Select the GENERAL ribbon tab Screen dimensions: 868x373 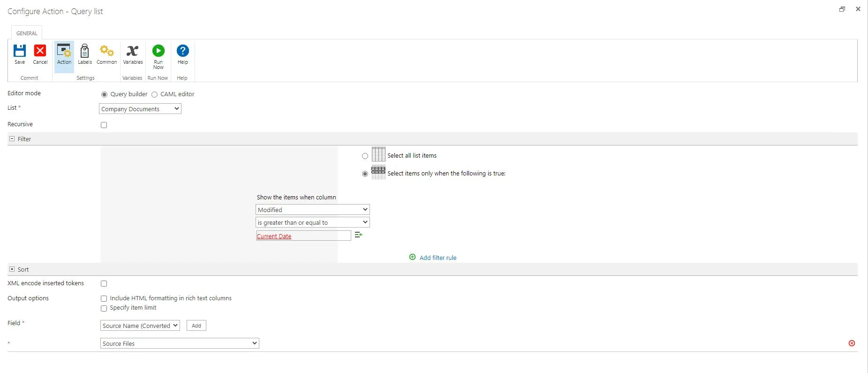tap(27, 33)
